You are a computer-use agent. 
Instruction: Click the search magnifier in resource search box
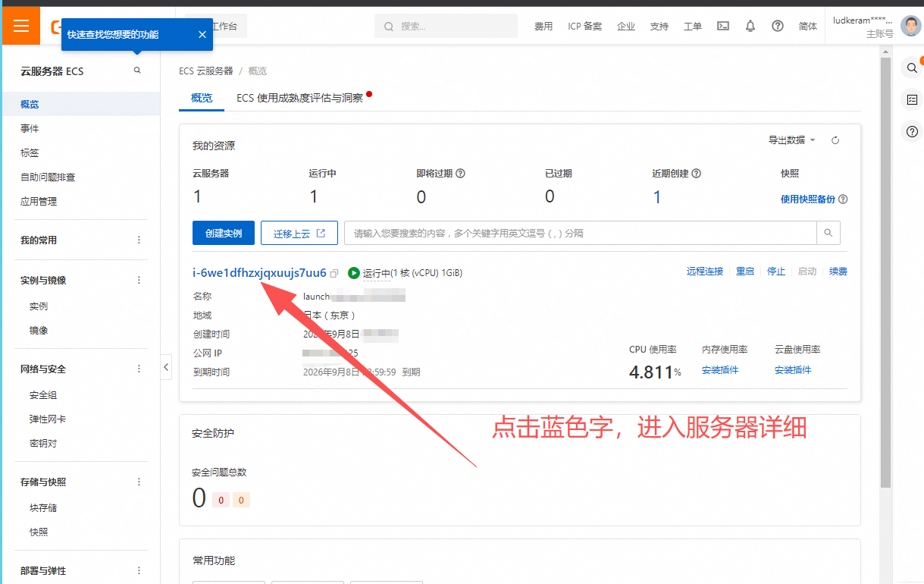pyautogui.click(x=828, y=233)
